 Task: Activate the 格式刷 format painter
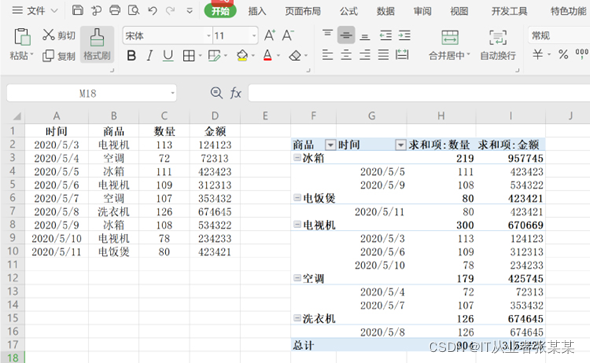pyautogui.click(x=97, y=44)
